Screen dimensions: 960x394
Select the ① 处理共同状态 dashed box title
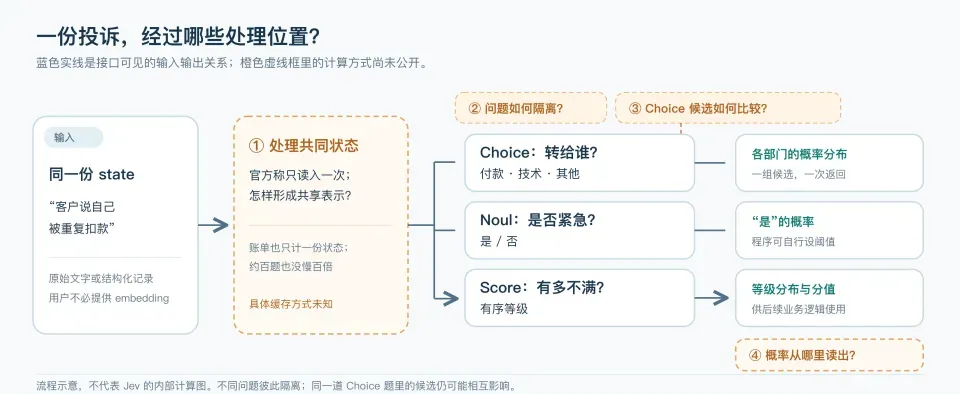[x=304, y=146]
